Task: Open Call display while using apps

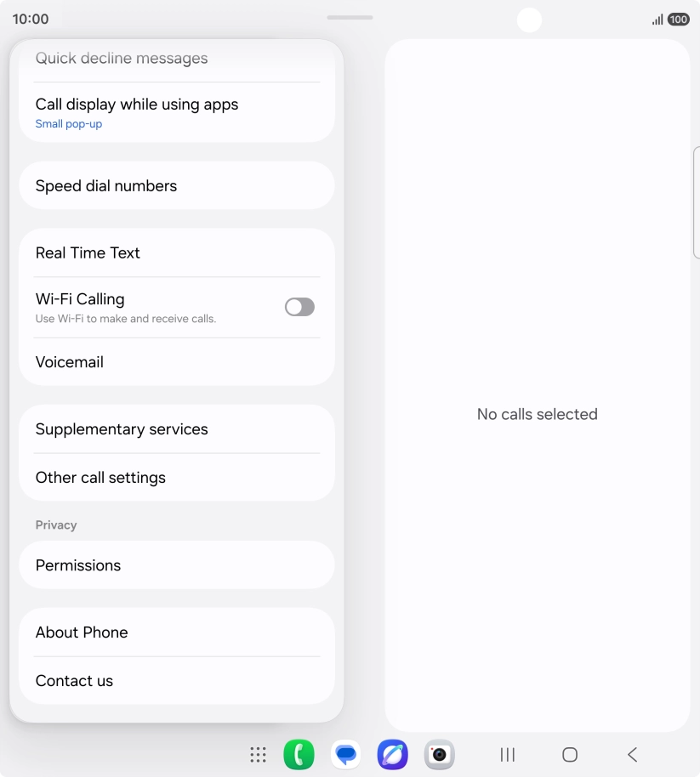Action: tap(176, 112)
